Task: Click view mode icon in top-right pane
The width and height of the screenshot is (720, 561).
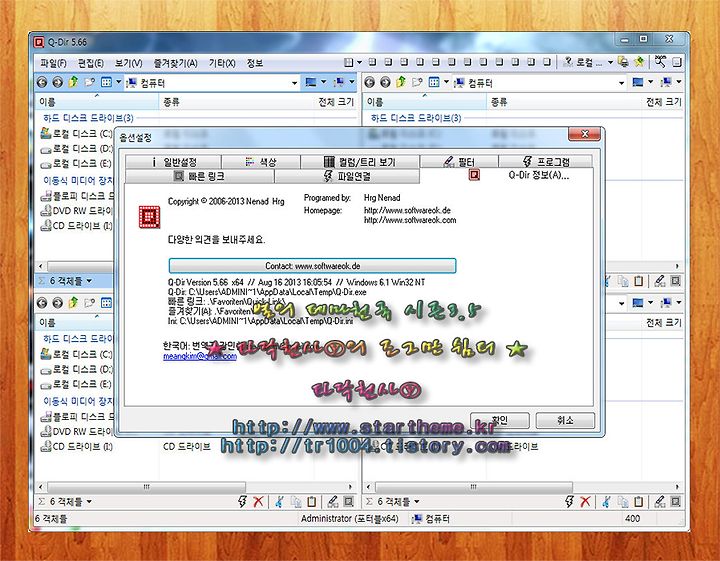Action: [434, 82]
